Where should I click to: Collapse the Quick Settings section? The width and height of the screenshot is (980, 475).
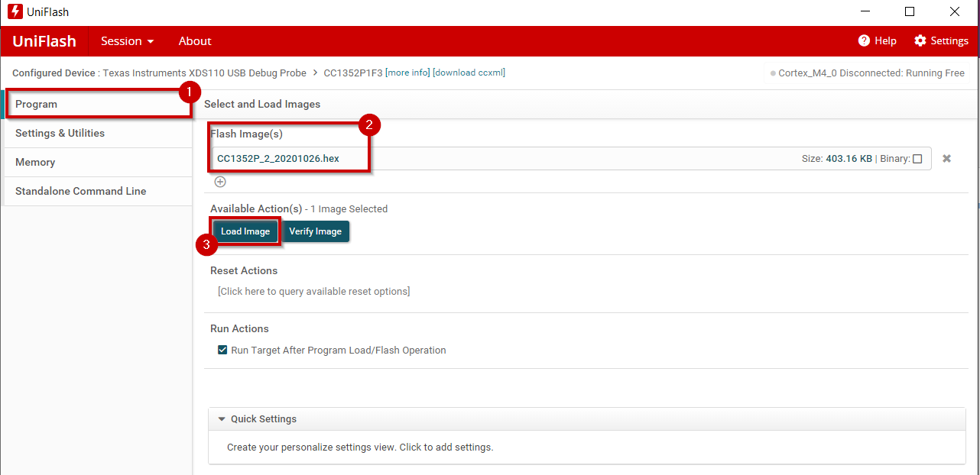point(222,418)
